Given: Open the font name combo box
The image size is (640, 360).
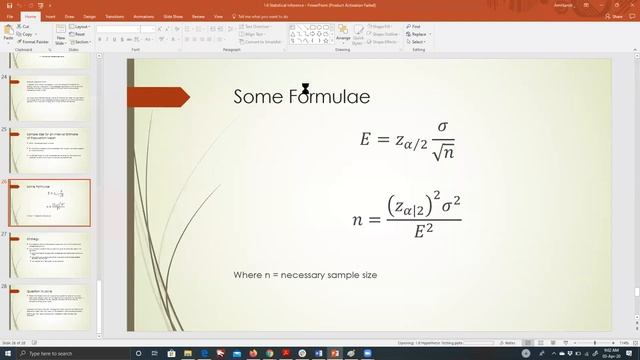Looking at the screenshot, I should (118, 29).
